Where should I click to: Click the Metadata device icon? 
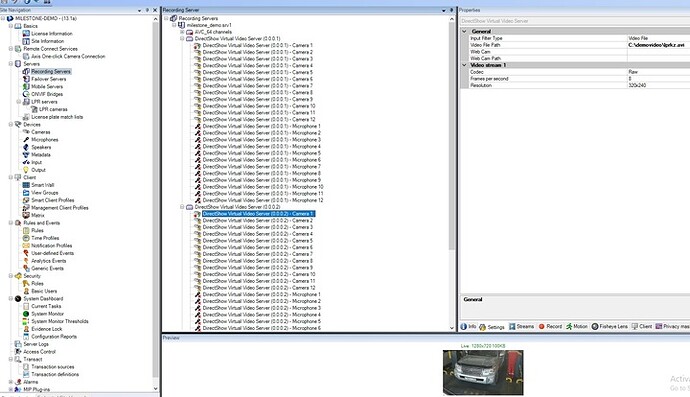click(26, 154)
